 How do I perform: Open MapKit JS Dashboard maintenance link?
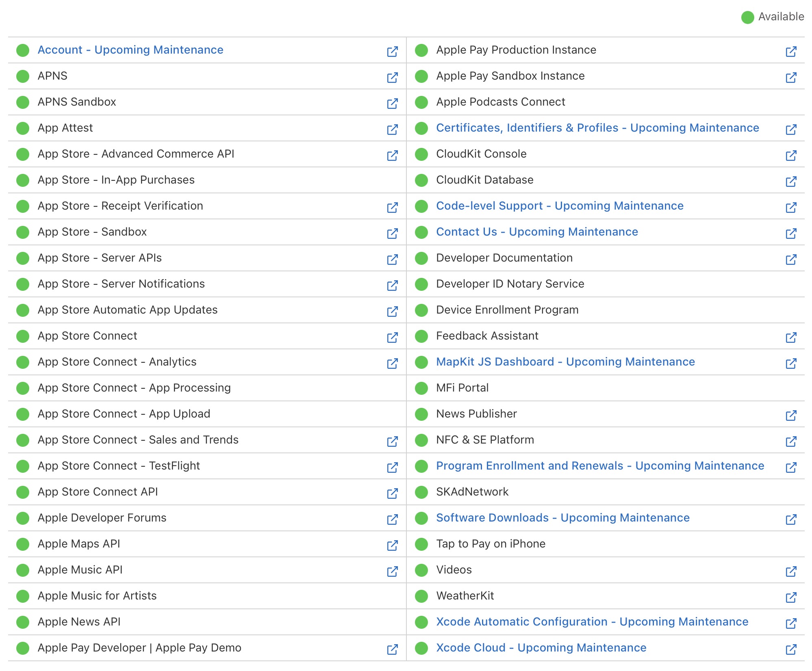point(565,362)
